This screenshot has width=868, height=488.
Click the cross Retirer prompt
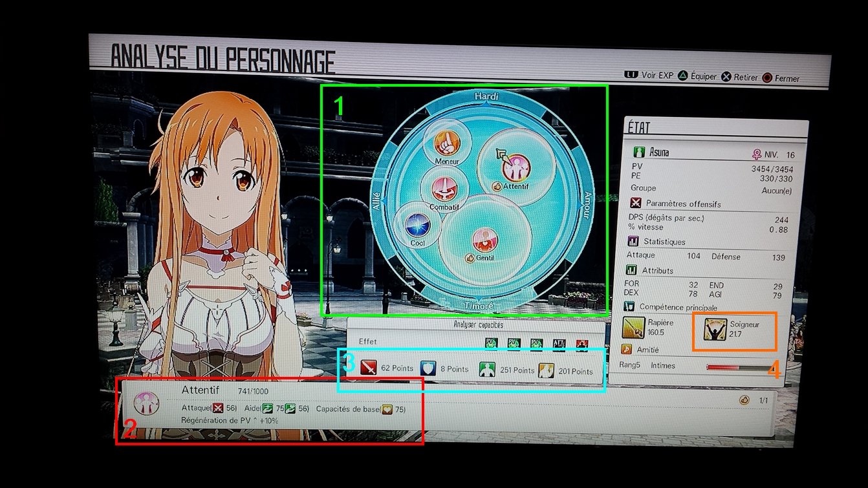[x=739, y=77]
